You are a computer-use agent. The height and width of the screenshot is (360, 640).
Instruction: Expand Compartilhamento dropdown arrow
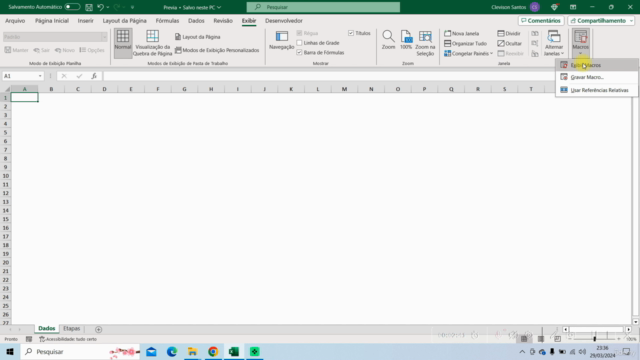point(631,20)
